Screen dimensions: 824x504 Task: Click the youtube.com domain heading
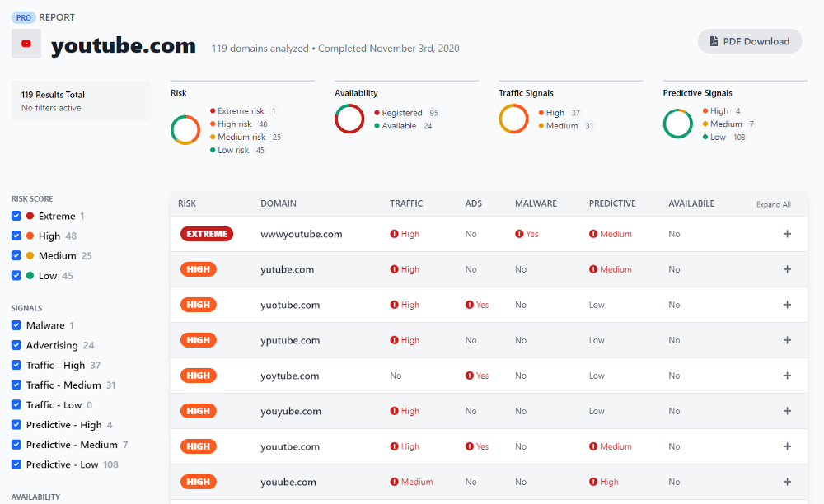point(124,46)
